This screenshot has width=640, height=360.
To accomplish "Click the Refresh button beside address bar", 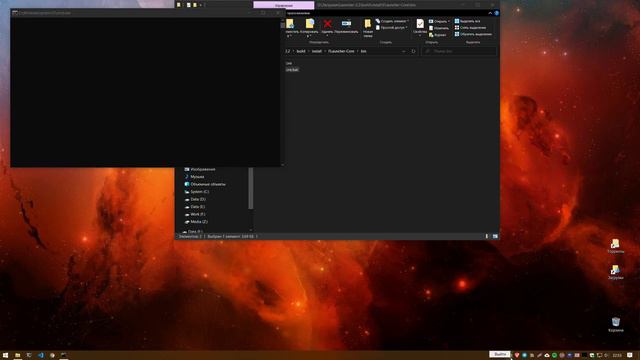I will pos(413,51).
